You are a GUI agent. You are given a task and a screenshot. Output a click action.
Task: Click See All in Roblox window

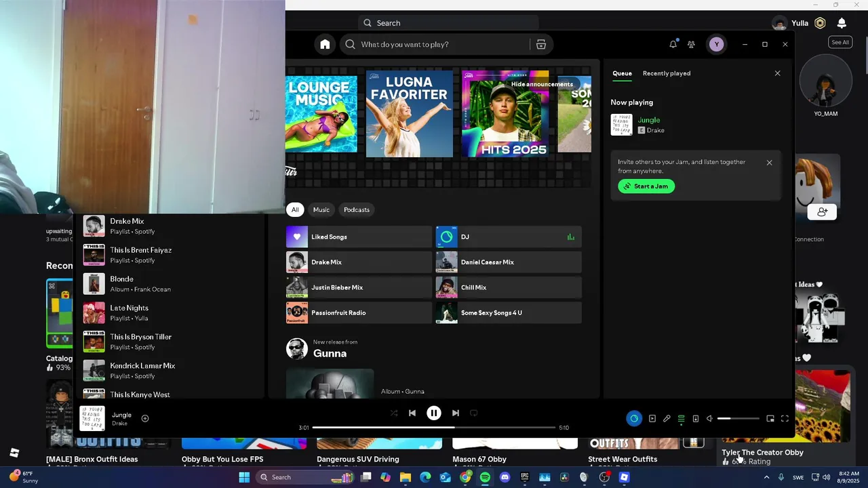[x=840, y=42]
